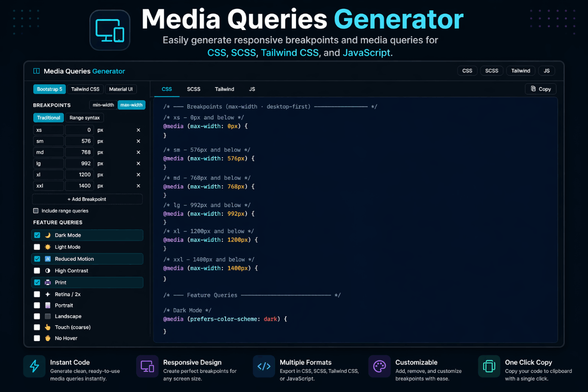Open the SCSS tab in code panel

[194, 89]
